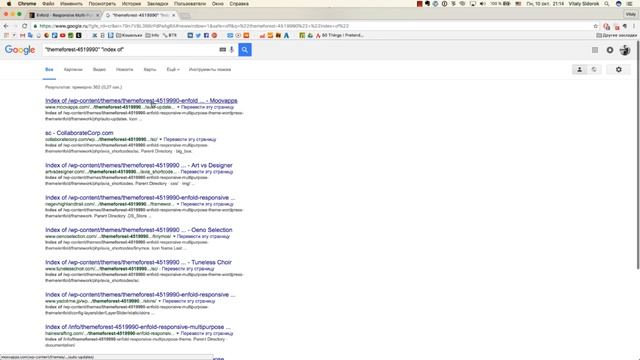Click Перевести эту страницу for Tuneless Choir result
Screen dimensions: 640x360
tap(188, 269)
